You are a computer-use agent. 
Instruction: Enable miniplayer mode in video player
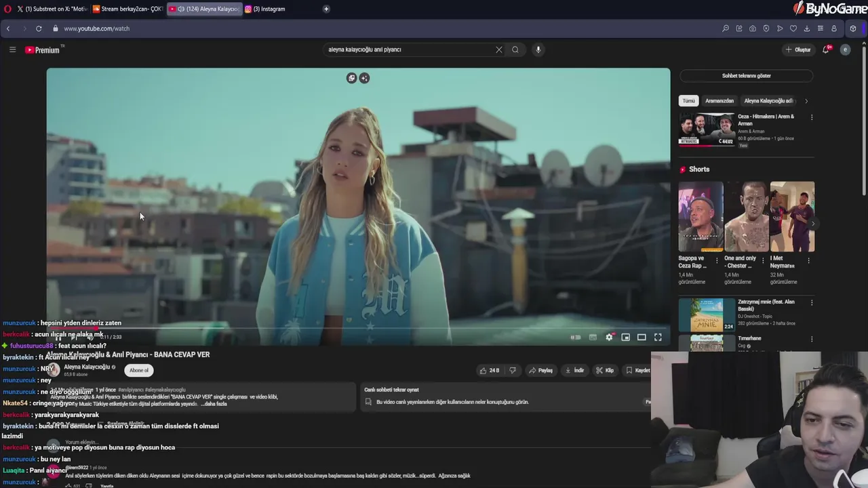[625, 337]
